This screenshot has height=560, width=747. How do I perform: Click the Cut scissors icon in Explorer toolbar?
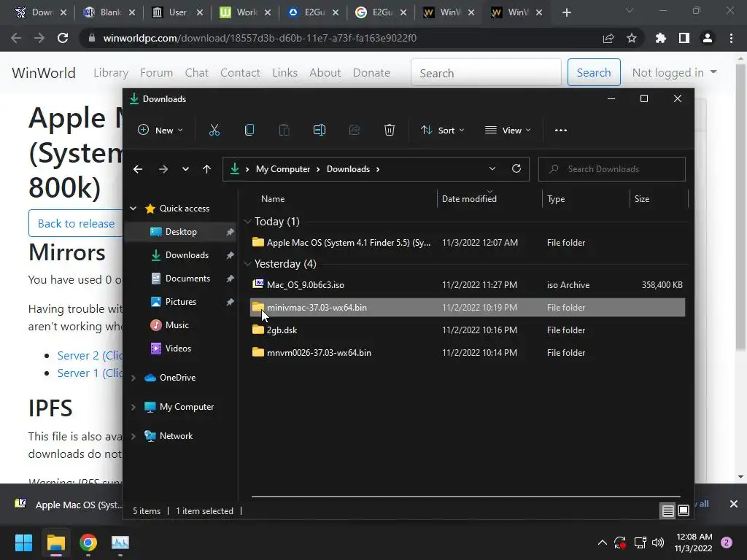click(214, 130)
